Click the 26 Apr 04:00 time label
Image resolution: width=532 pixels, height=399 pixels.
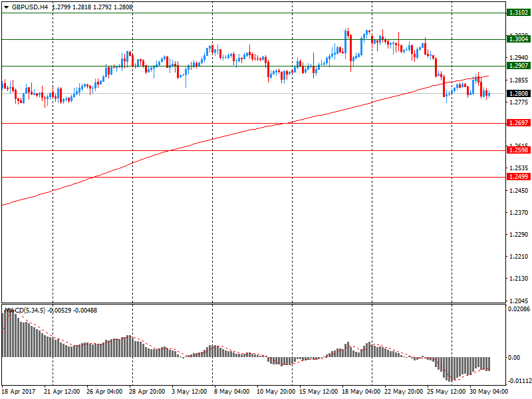point(104,392)
